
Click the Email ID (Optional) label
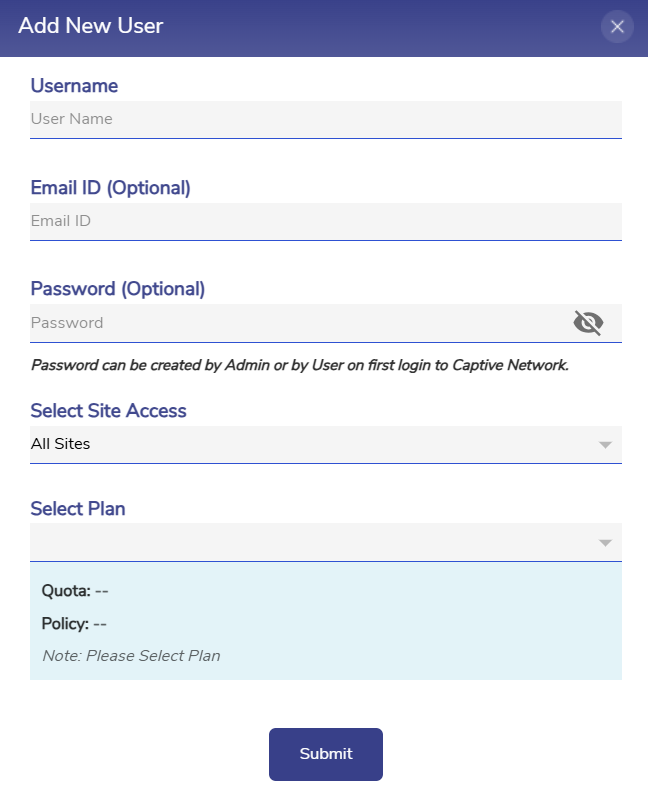(x=110, y=188)
